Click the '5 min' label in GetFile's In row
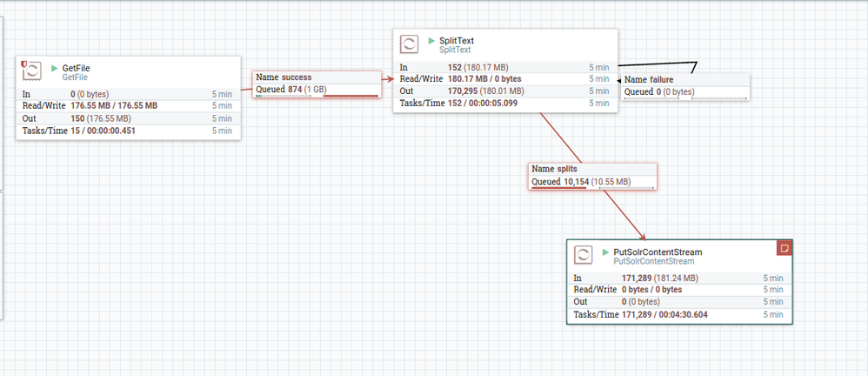Viewport: 868px width, 376px height. pos(222,94)
